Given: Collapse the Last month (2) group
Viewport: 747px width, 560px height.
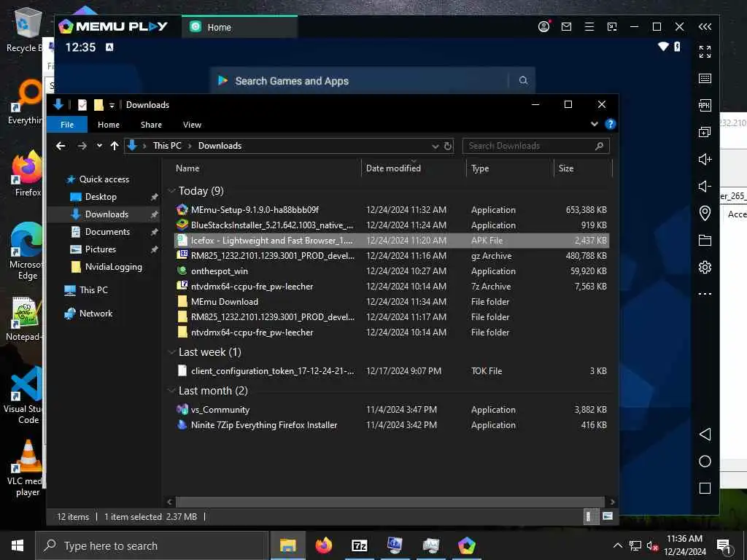Looking at the screenshot, I should [x=172, y=391].
